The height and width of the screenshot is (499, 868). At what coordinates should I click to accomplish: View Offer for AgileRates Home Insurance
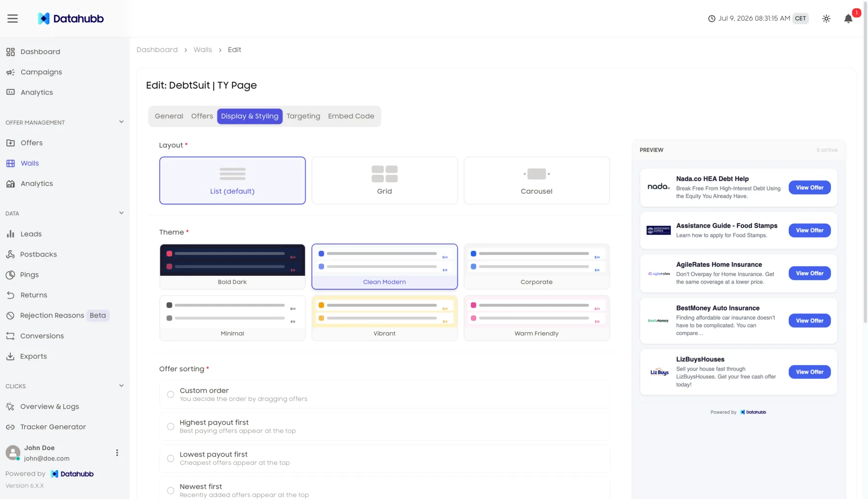point(810,273)
